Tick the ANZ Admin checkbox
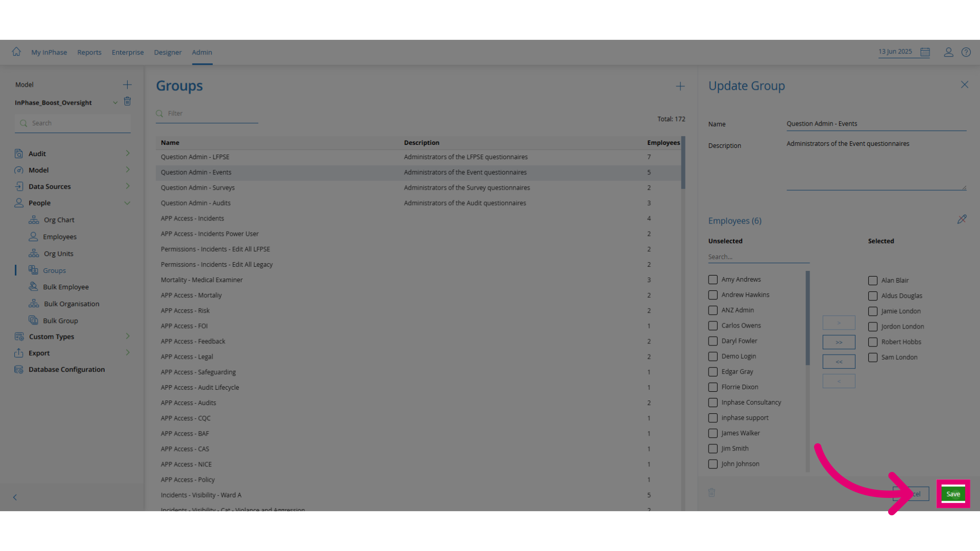 713,310
